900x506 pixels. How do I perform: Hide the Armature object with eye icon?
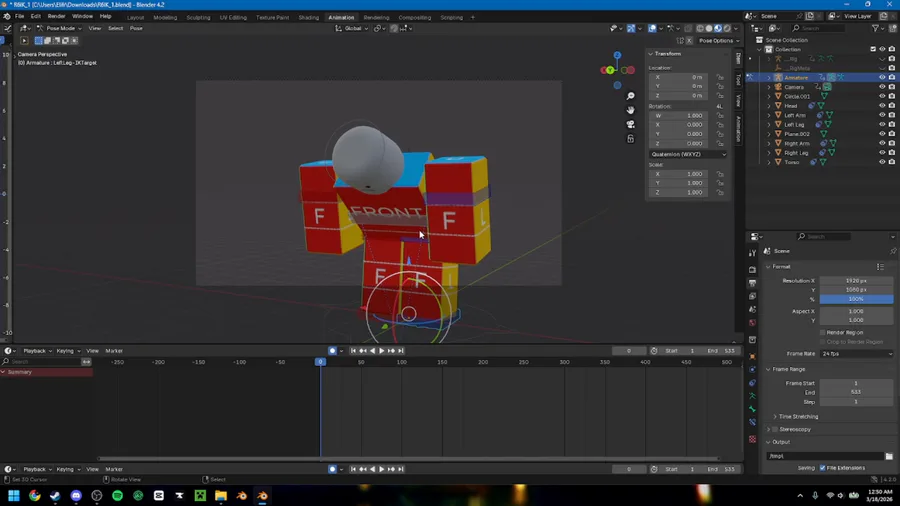pyautogui.click(x=882, y=77)
